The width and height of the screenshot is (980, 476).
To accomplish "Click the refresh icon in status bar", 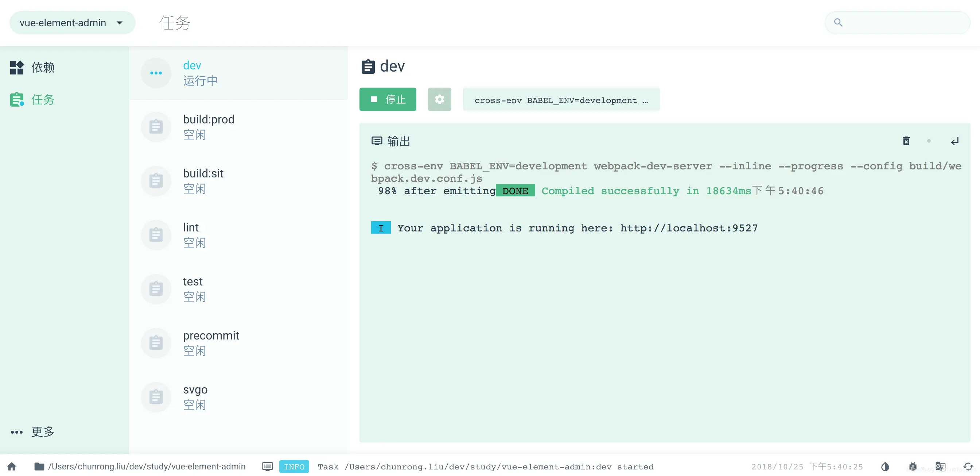I will [968, 466].
